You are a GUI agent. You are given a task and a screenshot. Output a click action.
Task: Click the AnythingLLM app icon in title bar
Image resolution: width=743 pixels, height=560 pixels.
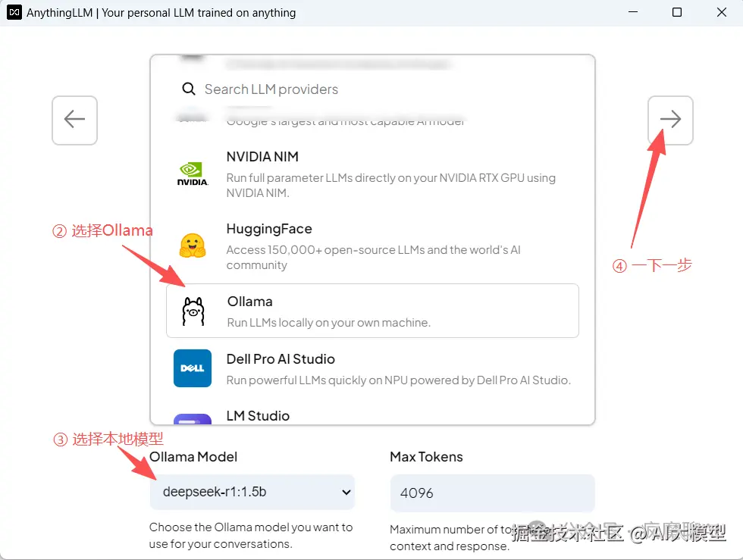(14, 12)
